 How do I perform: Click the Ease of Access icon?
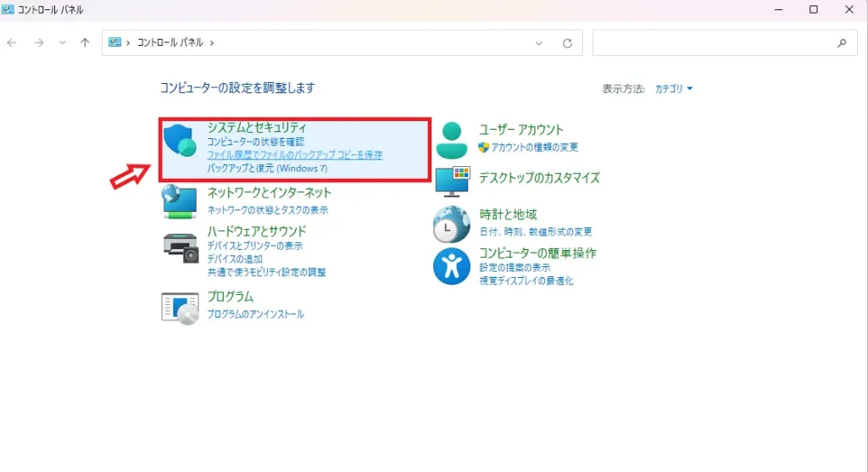tap(451, 266)
